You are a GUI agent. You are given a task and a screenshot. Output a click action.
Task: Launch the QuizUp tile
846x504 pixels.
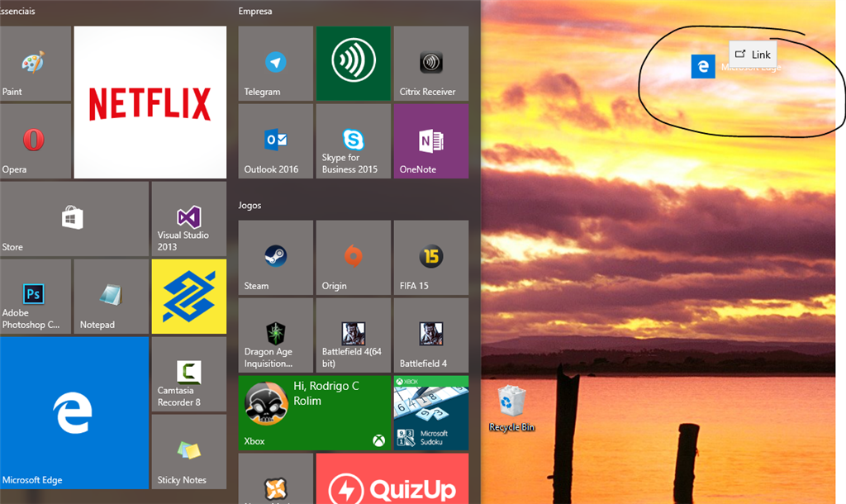[x=392, y=478]
